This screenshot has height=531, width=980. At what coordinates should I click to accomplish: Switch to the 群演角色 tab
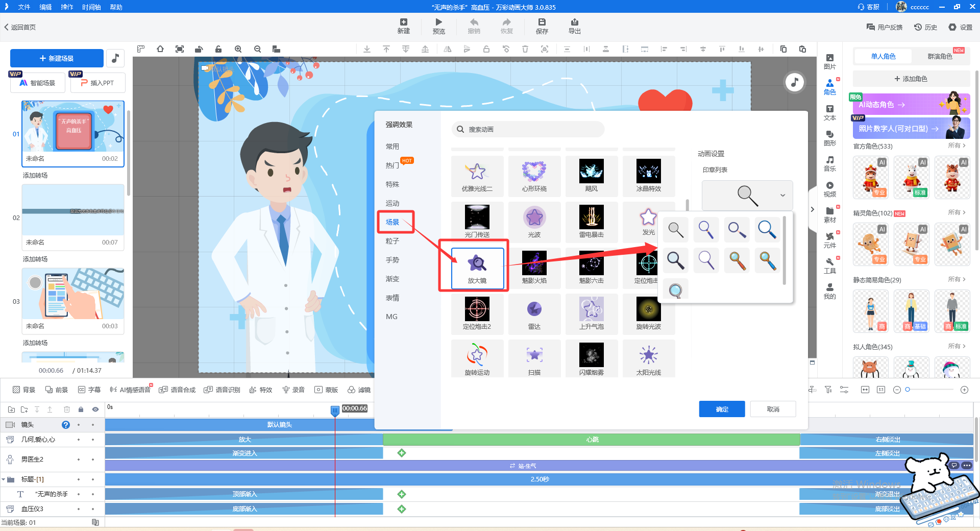pyautogui.click(x=939, y=56)
